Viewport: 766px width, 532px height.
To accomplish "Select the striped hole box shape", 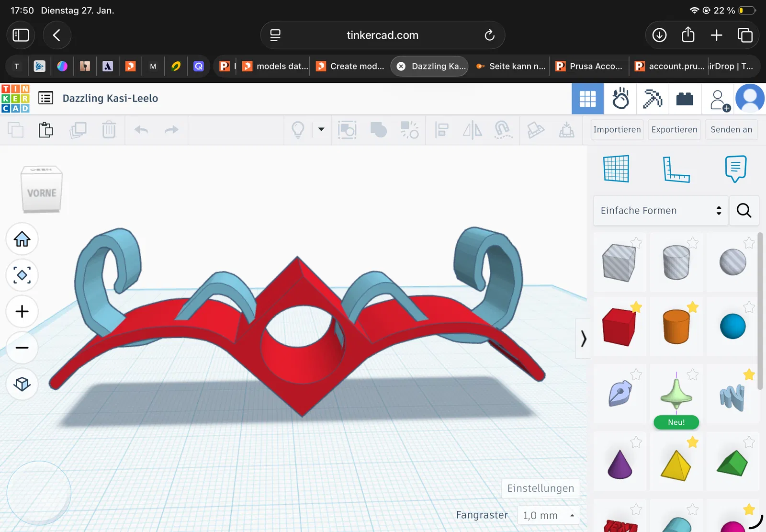I will coord(619,262).
